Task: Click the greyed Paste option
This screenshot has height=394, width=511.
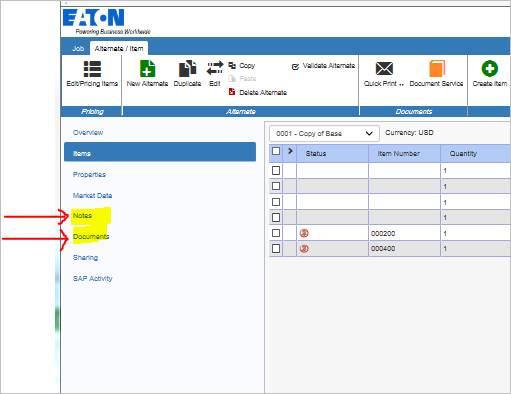Action: (242, 79)
